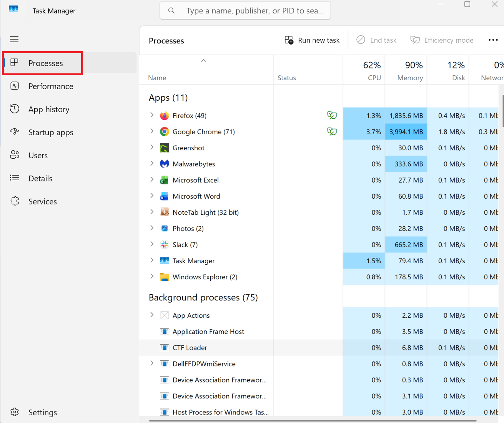Click the Apps (11) group heading
This screenshot has width=504, height=423.
[168, 98]
